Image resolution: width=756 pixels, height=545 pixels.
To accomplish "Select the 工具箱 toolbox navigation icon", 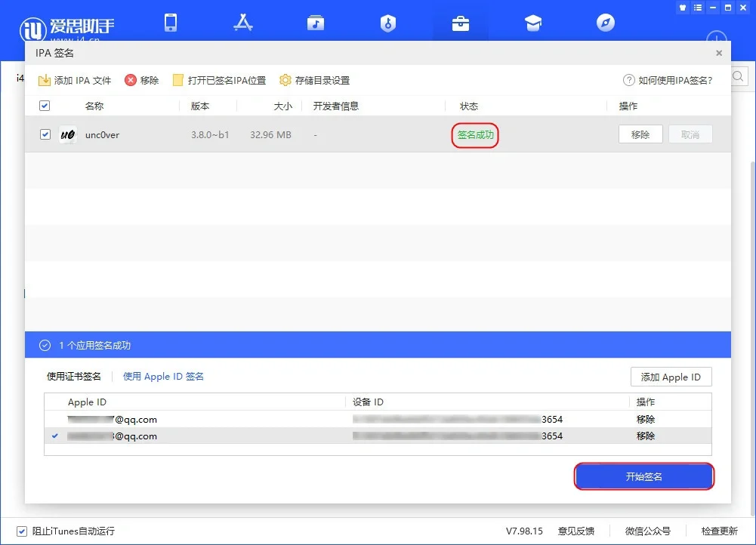I will 460,23.
